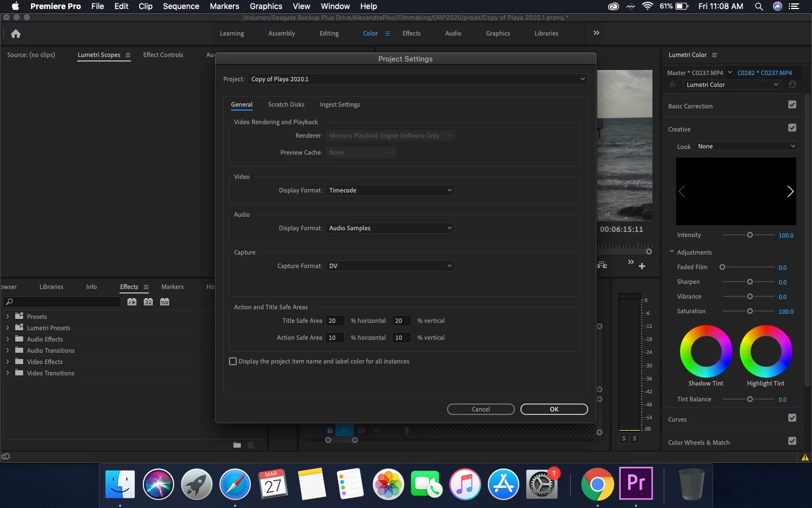Toggle the Curves section checkbox
The height and width of the screenshot is (508, 812).
click(792, 418)
